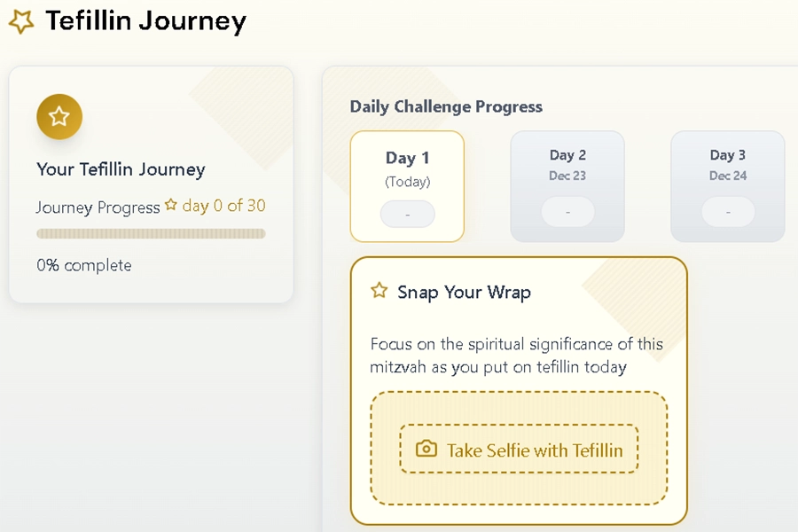The width and height of the screenshot is (798, 532).
Task: Click the status pill under Day 1
Action: (x=407, y=215)
